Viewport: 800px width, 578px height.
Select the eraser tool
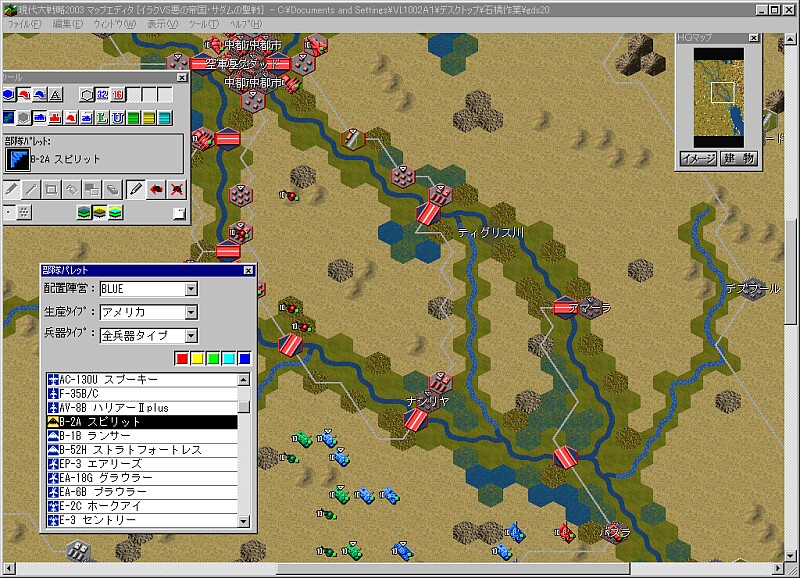(x=112, y=190)
